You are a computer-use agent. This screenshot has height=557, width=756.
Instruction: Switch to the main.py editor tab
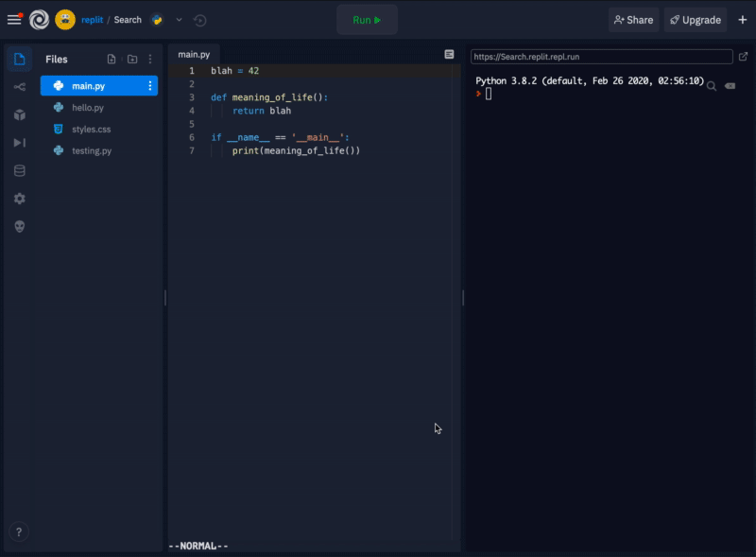[194, 55]
